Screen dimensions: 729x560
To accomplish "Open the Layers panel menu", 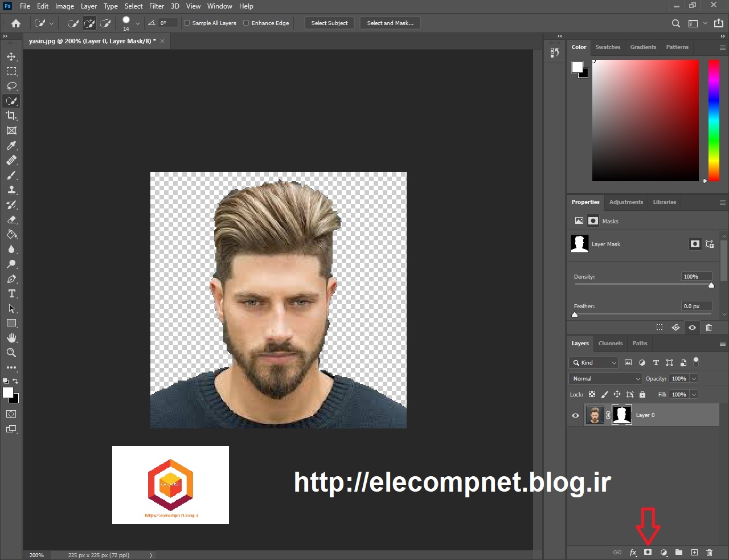I will pyautogui.click(x=722, y=344).
